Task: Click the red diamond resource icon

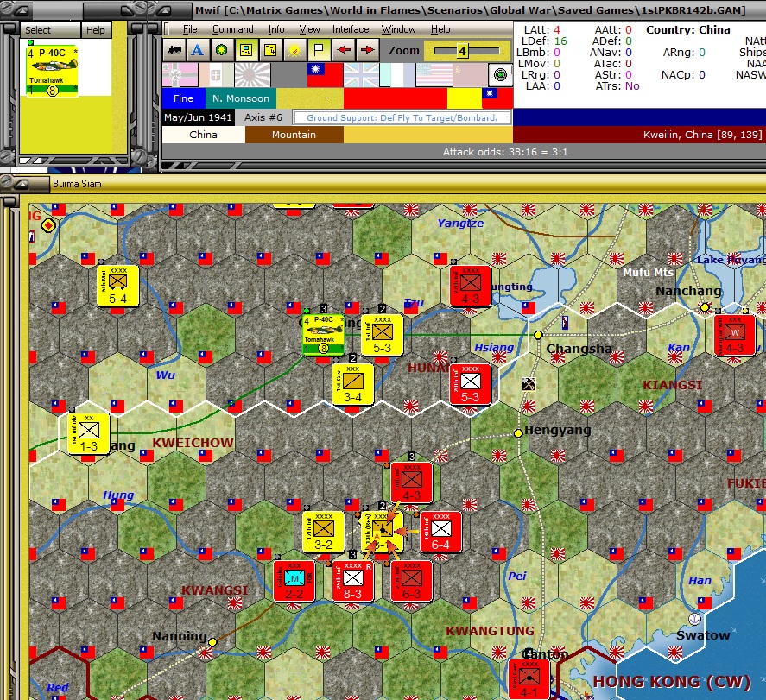Action: coord(48,225)
